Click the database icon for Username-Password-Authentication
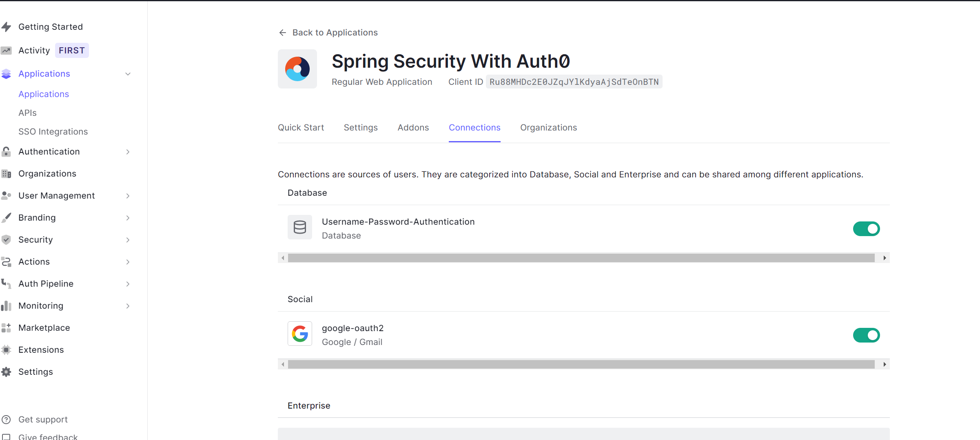This screenshot has width=980, height=440. [300, 227]
